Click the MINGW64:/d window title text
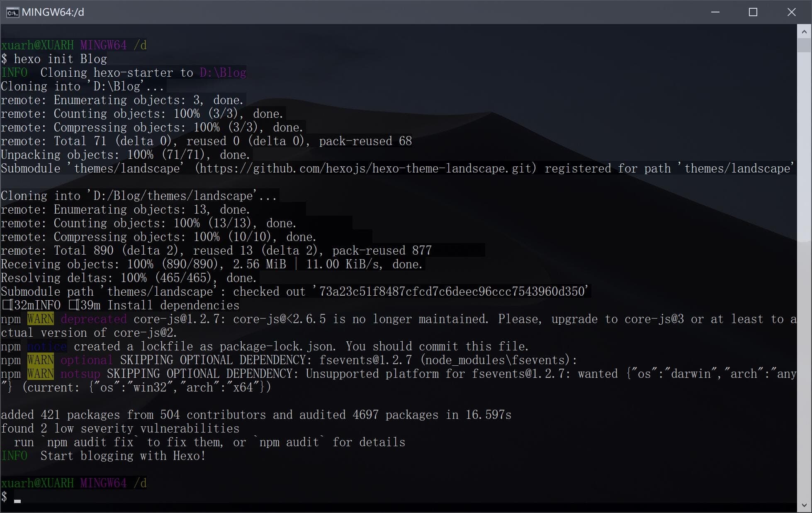The width and height of the screenshot is (812, 513). pos(53,12)
